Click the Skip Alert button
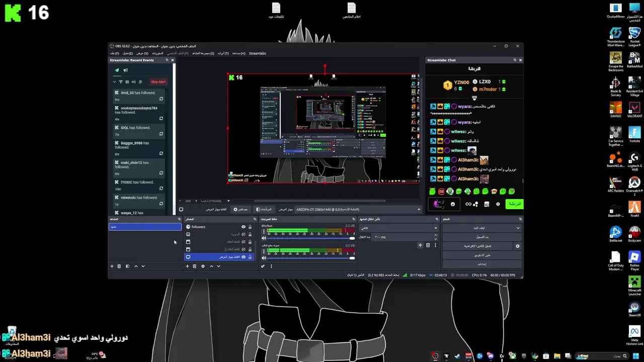 pyautogui.click(x=158, y=82)
